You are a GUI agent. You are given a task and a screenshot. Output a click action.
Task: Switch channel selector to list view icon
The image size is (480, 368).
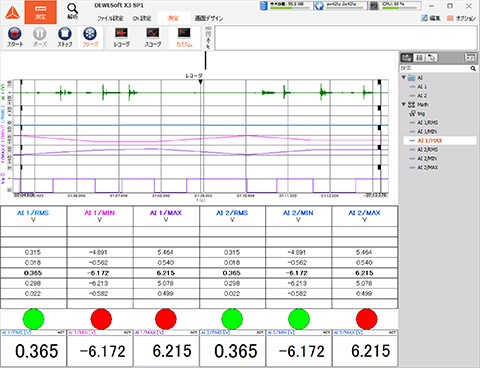(x=419, y=58)
